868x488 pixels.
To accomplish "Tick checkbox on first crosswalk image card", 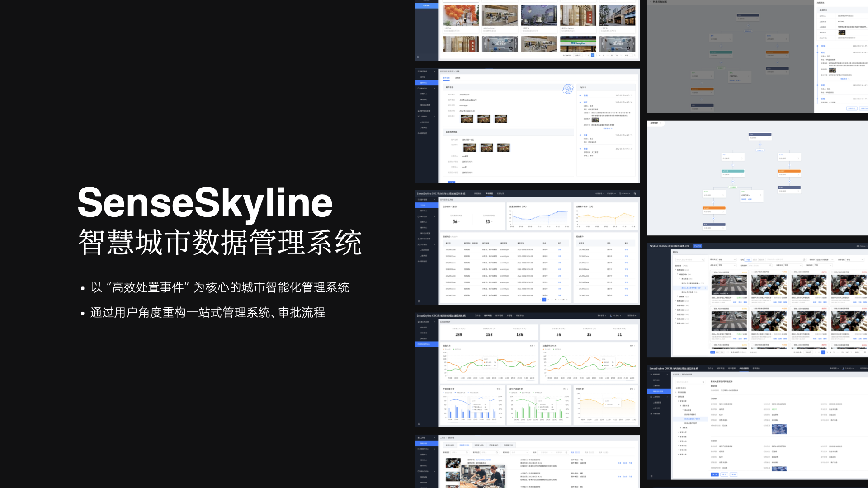I will (x=712, y=272).
